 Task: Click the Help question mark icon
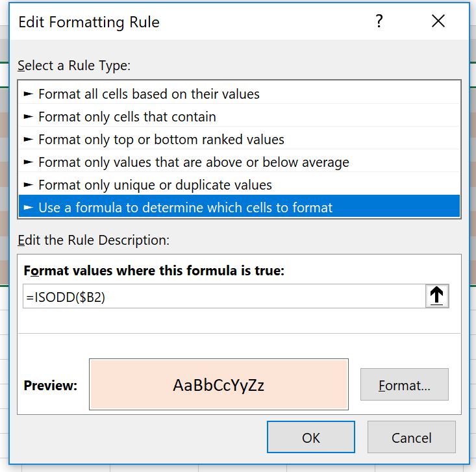(379, 21)
